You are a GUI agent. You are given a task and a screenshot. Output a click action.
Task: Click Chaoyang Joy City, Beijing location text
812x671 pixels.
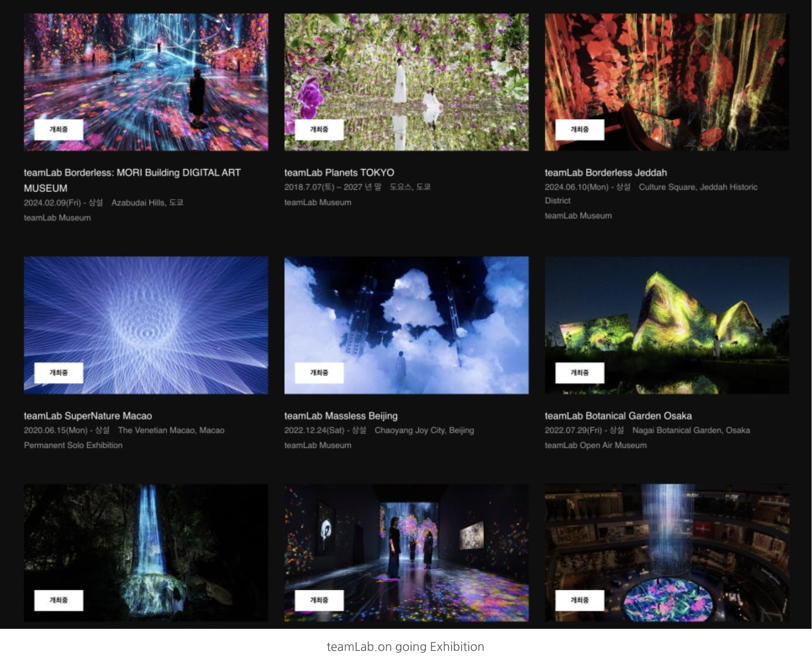tap(424, 430)
